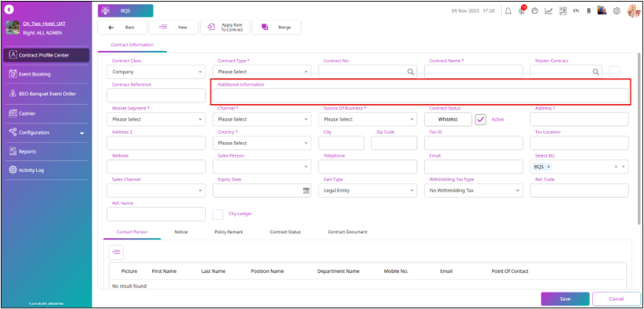Open the Source Of Business dropdown
The image size is (644, 309).
[367, 119]
